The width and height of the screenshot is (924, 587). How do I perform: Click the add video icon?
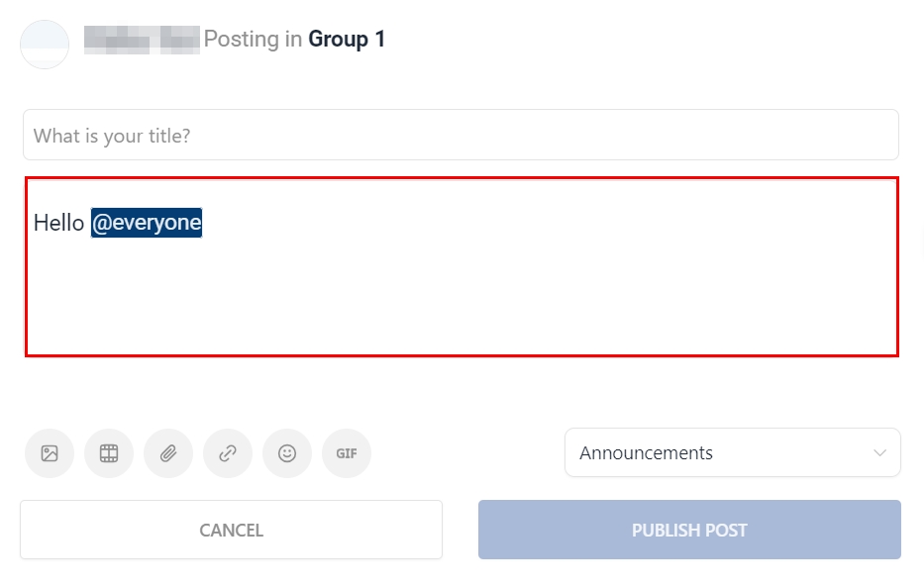(x=109, y=453)
